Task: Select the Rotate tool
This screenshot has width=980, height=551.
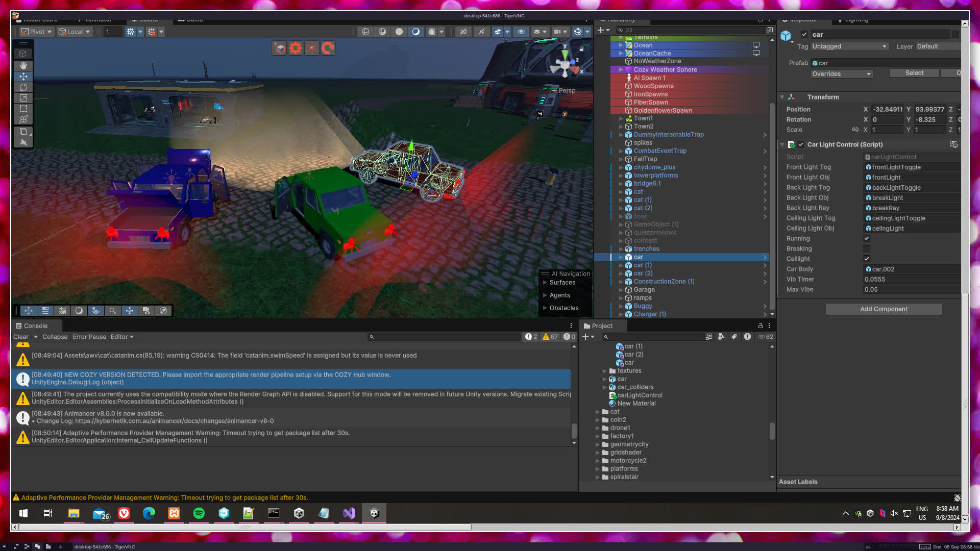Action: 23,87
